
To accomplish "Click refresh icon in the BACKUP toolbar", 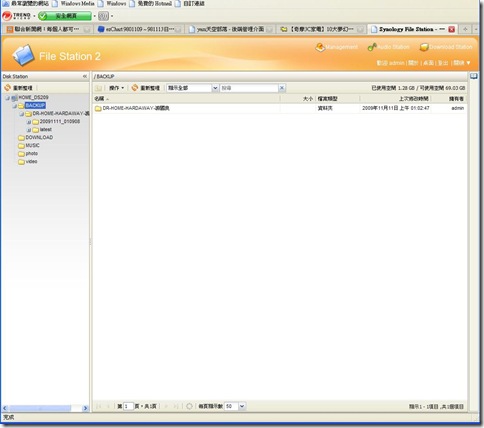I will pos(135,88).
